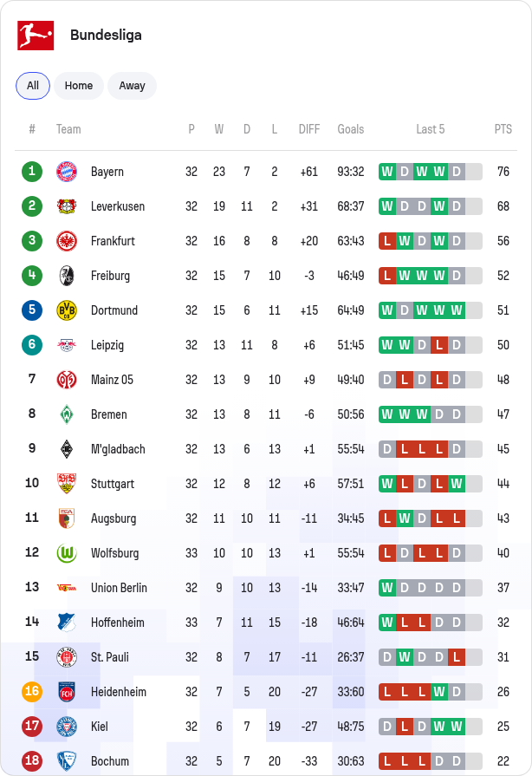This screenshot has width=532, height=776.
Task: Switch to the Home standings tab
Action: [x=79, y=86]
